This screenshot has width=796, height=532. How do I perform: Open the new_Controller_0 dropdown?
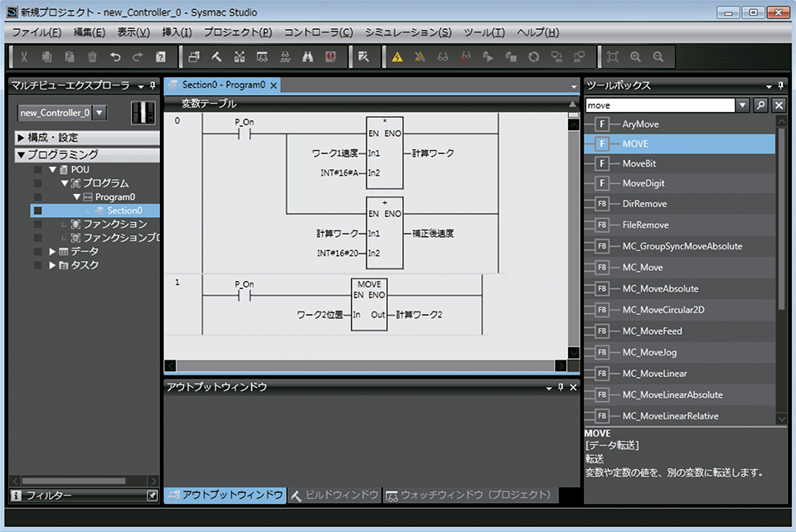(x=99, y=113)
